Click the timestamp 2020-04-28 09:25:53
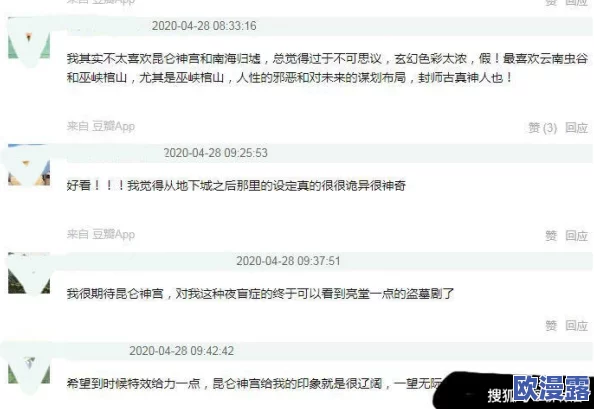 click(x=216, y=153)
